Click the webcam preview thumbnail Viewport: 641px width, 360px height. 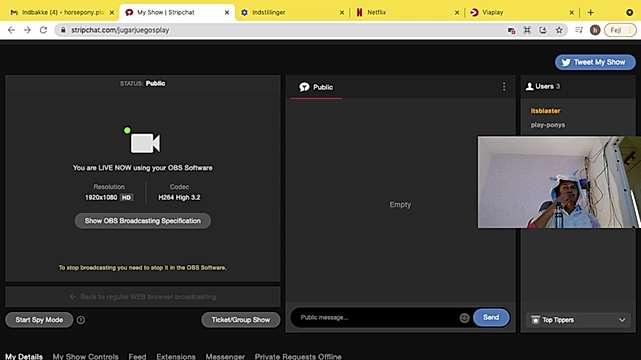tap(559, 182)
